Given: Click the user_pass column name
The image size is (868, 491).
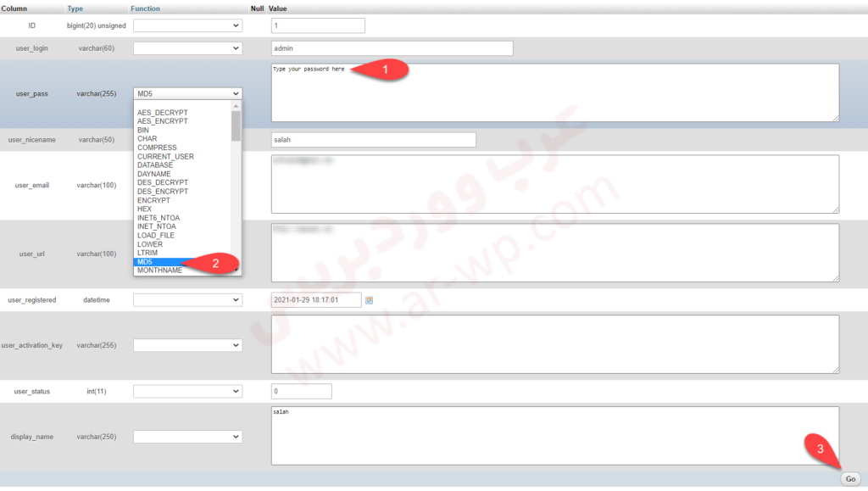Looking at the screenshot, I should pyautogui.click(x=32, y=94).
